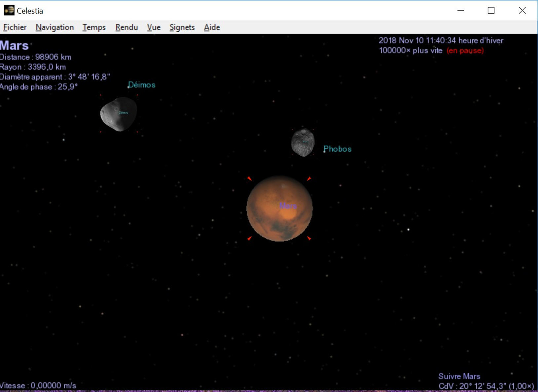Screen dimensions: 538x392
Task: Maximize the Celestia window
Action: click(x=491, y=11)
